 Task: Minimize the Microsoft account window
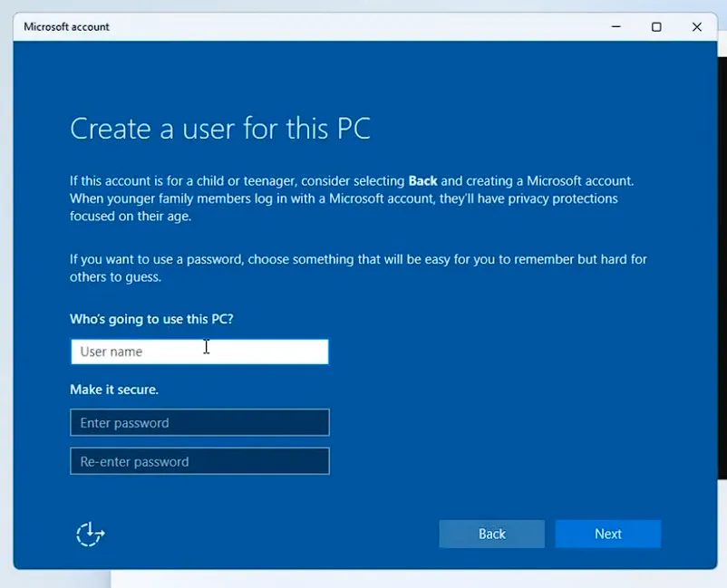pyautogui.click(x=615, y=27)
